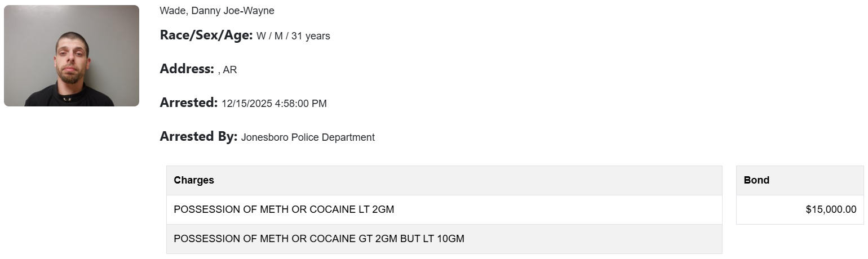Image resolution: width=868 pixels, height=259 pixels.
Task: Select the $15,000.00 bond amount
Action: [831, 209]
